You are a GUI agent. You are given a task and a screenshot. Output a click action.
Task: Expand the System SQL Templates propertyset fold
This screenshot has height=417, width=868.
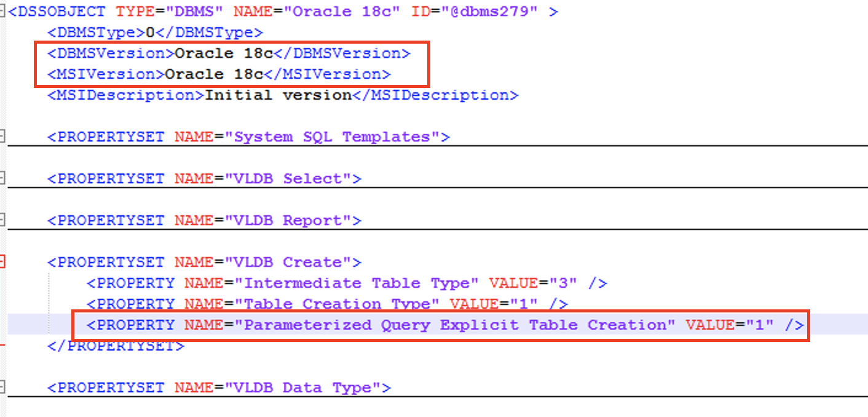coord(2,137)
